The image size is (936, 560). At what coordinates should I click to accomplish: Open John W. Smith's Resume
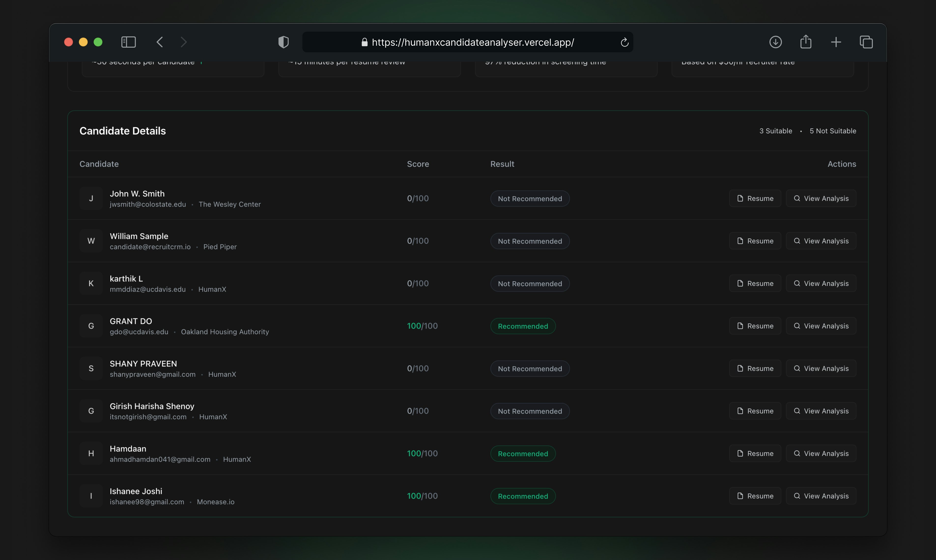[x=755, y=198]
